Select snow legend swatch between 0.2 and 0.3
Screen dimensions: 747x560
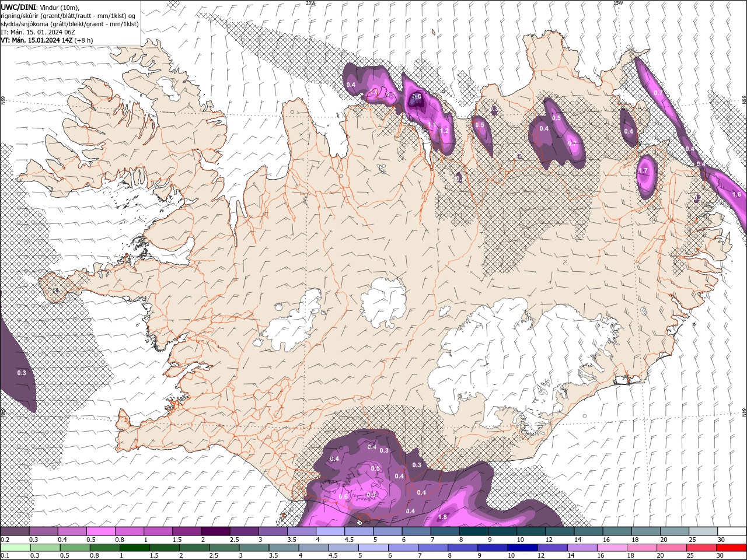(x=15, y=531)
